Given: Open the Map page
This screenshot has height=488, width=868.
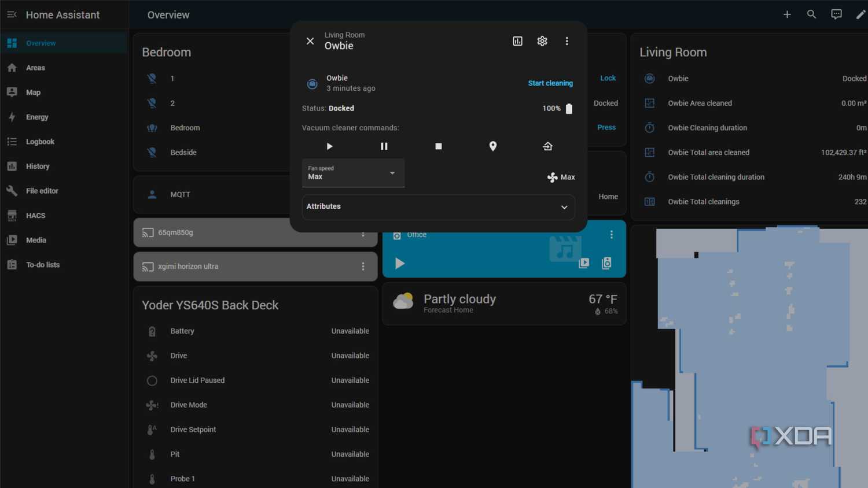Looking at the screenshot, I should pyautogui.click(x=64, y=93).
